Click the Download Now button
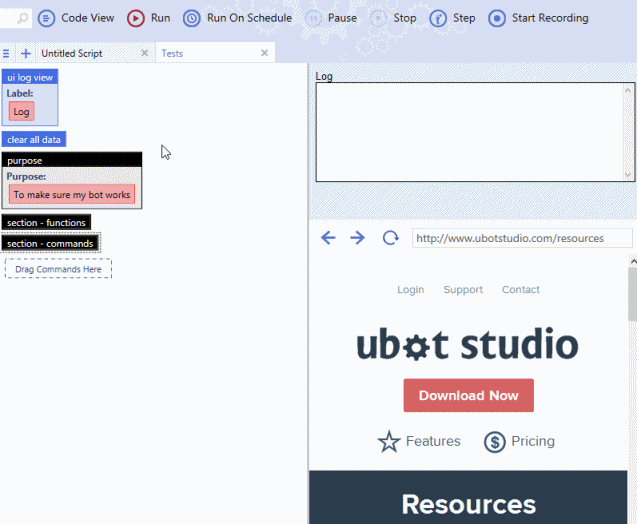637x524 pixels. (468, 395)
